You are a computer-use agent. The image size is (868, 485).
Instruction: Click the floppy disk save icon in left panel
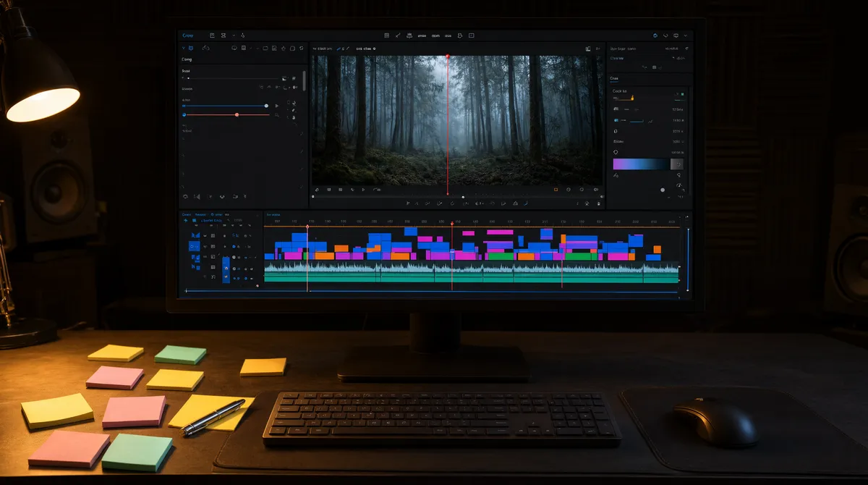point(244,48)
